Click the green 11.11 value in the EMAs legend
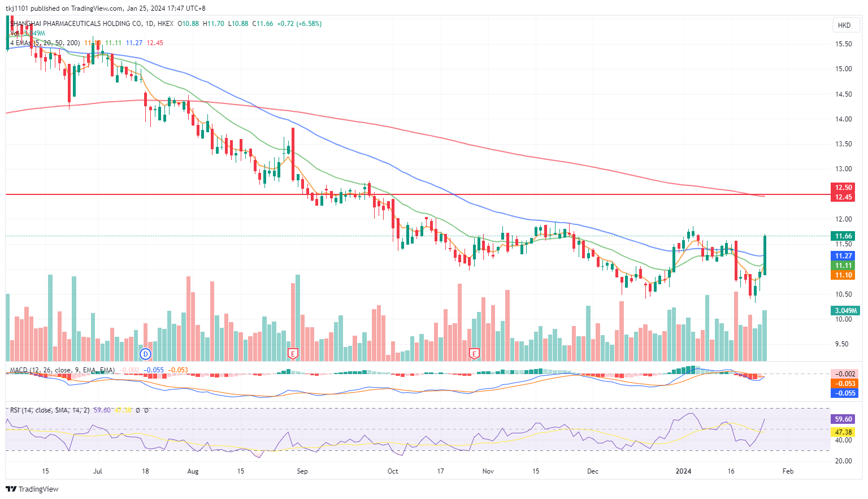This screenshot has height=499, width=868. click(113, 43)
